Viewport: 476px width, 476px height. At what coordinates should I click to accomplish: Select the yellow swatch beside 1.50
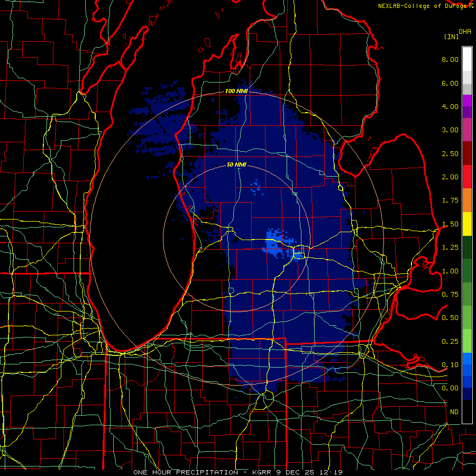[x=467, y=224]
